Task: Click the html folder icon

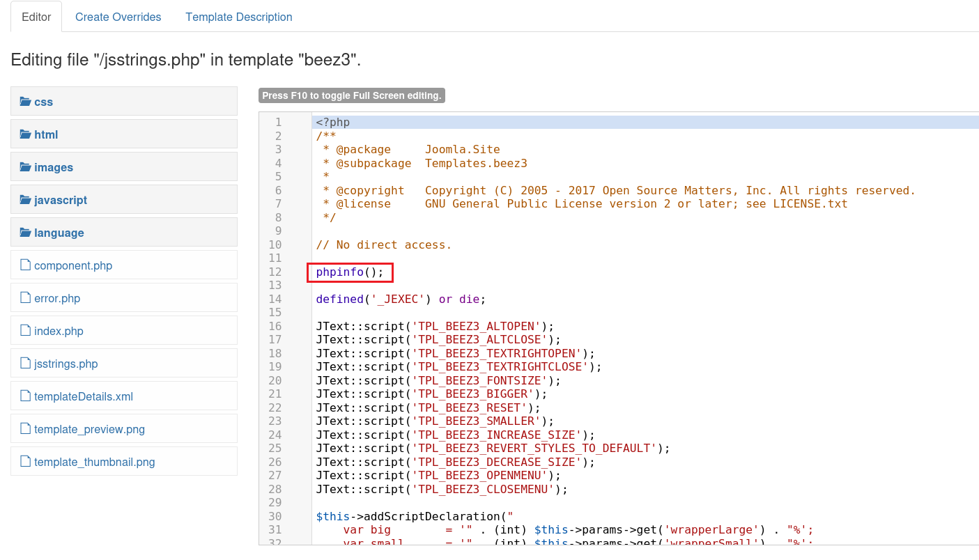Action: [26, 134]
